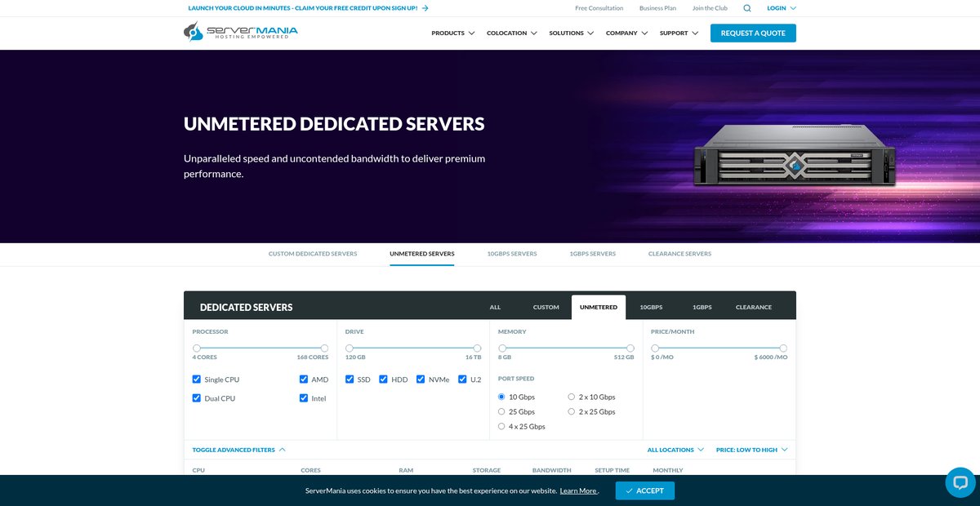980x506 pixels.
Task: Open the Price: Low to High sort dropdown
Action: click(x=751, y=450)
